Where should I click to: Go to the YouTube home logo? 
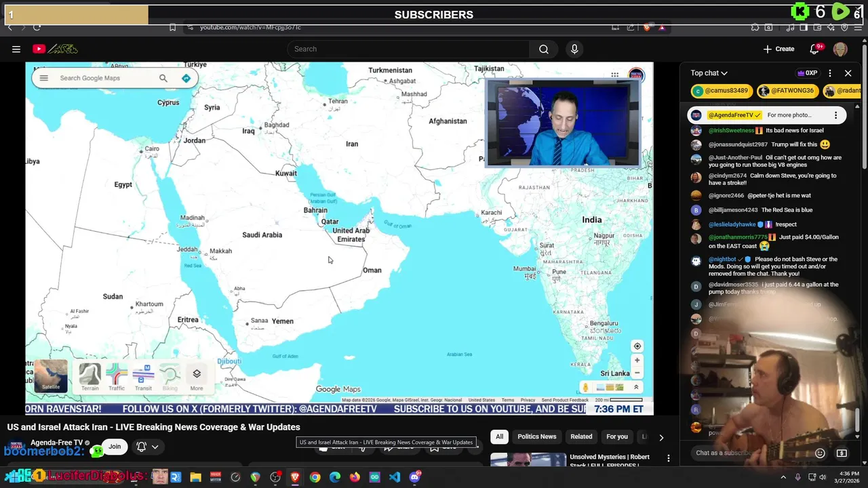tap(55, 49)
